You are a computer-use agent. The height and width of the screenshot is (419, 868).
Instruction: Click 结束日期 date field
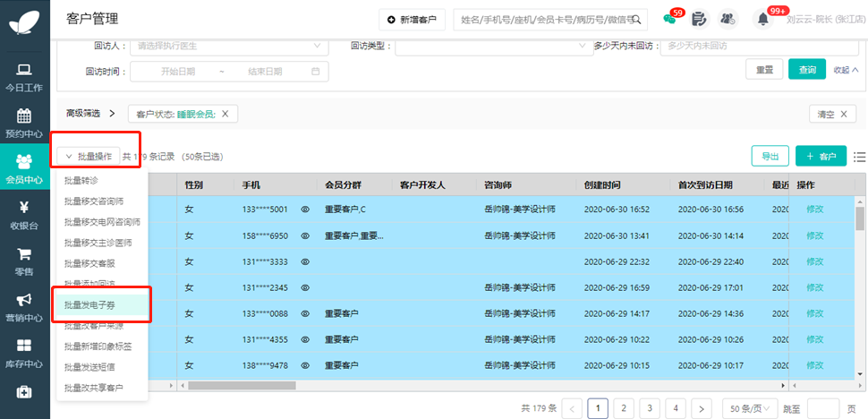(x=265, y=72)
